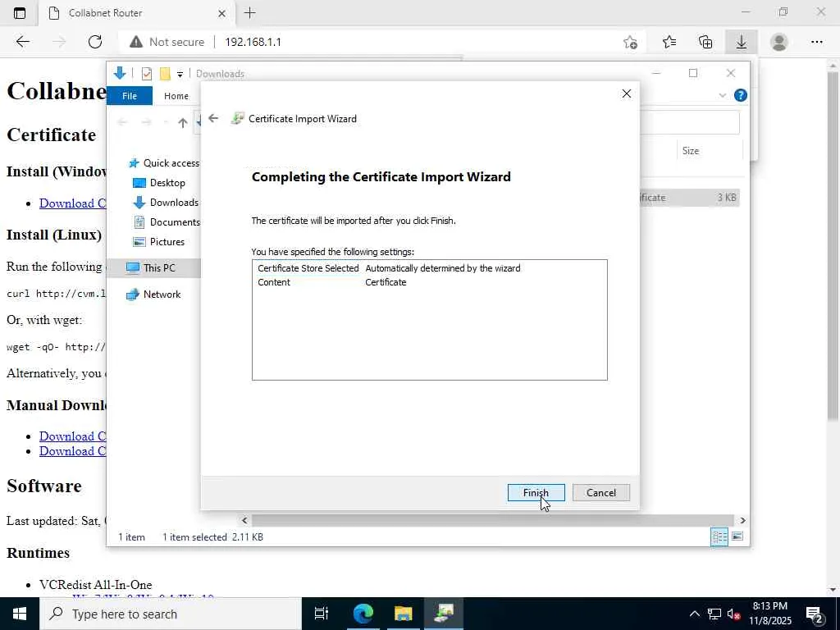Go back using the wizard's back arrow
The width and height of the screenshot is (840, 630).
pos(213,118)
